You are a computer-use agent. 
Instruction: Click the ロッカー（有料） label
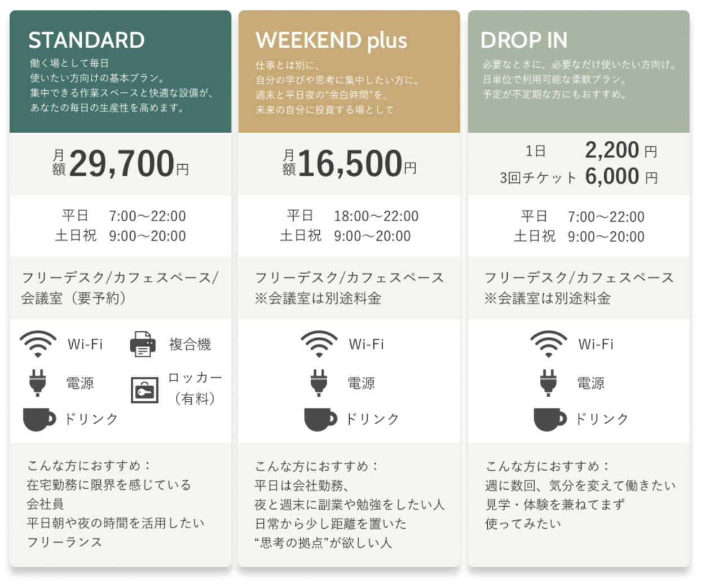195,388
